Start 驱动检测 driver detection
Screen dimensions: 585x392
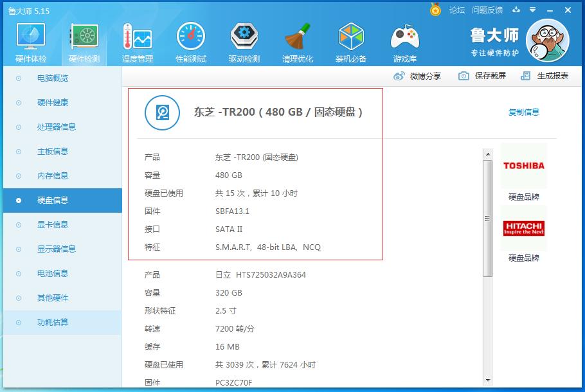coord(244,40)
